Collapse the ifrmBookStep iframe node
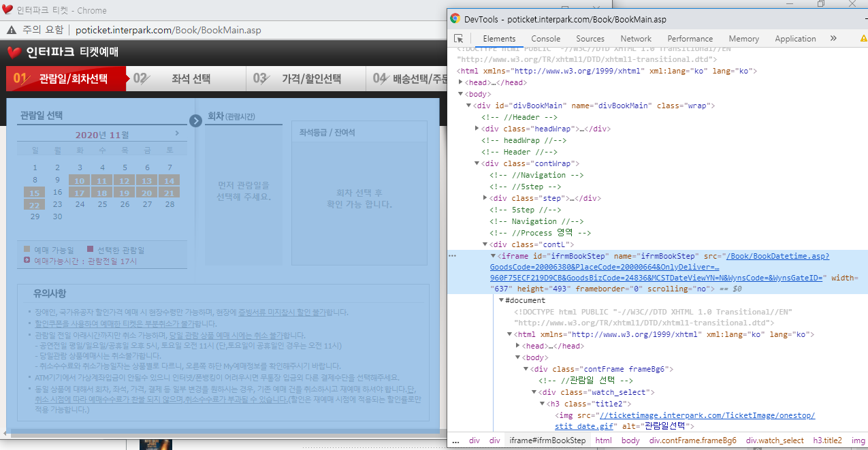Viewport: 868px width, 450px height. [494, 256]
